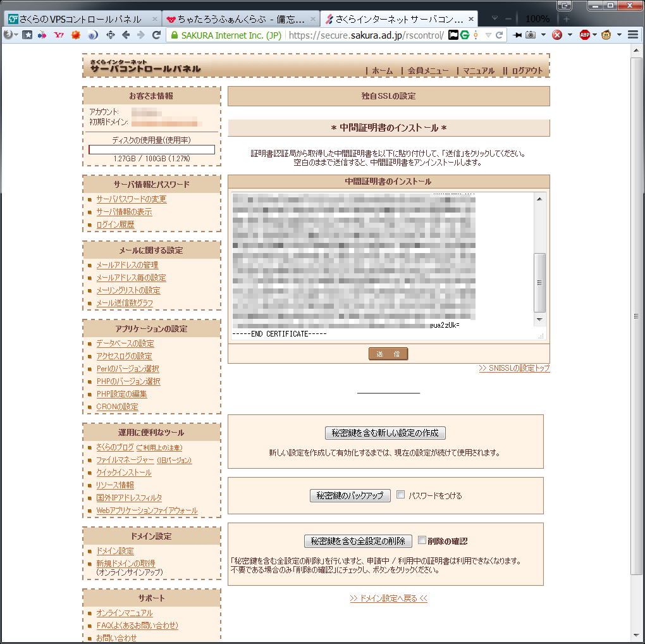Click the blue circular toolbar icon after the sun
This screenshot has width=645, height=644.
(x=92, y=35)
